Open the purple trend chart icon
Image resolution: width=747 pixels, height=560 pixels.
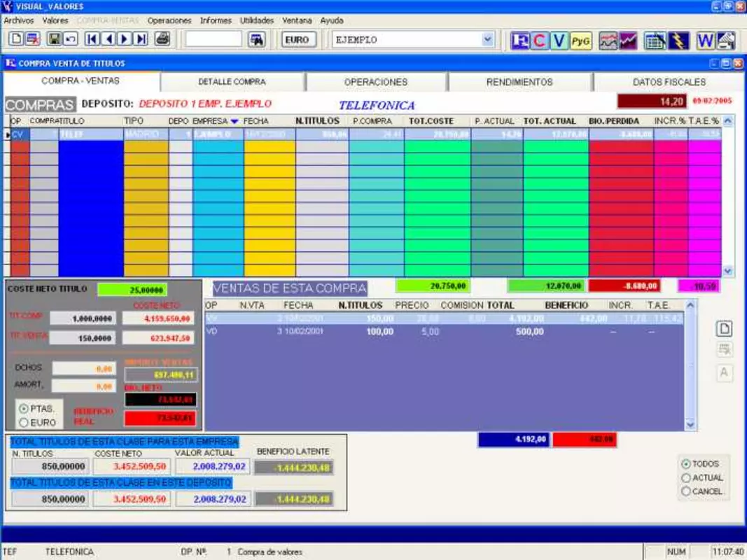[628, 41]
